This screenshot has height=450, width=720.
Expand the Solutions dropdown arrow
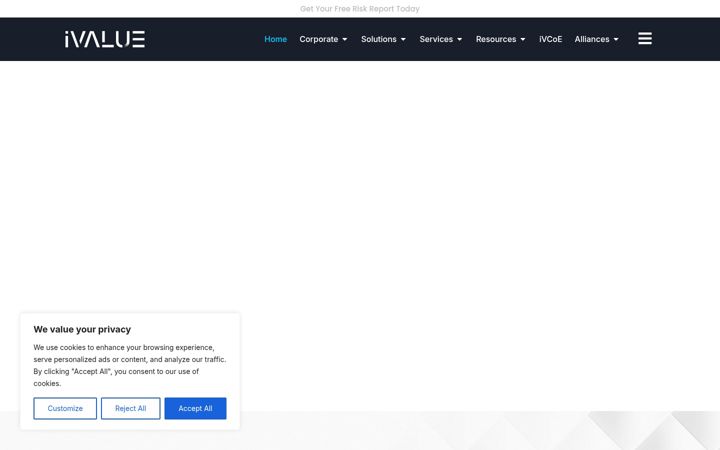click(403, 39)
